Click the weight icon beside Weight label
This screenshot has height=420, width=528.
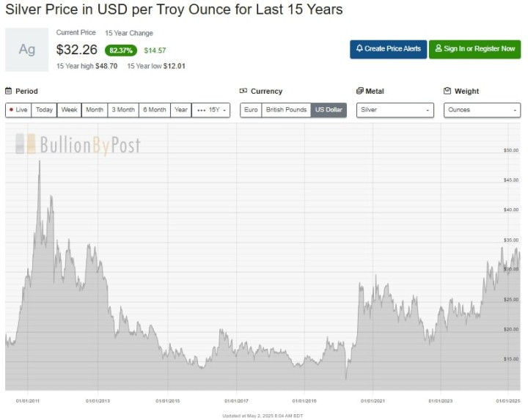tap(447, 92)
